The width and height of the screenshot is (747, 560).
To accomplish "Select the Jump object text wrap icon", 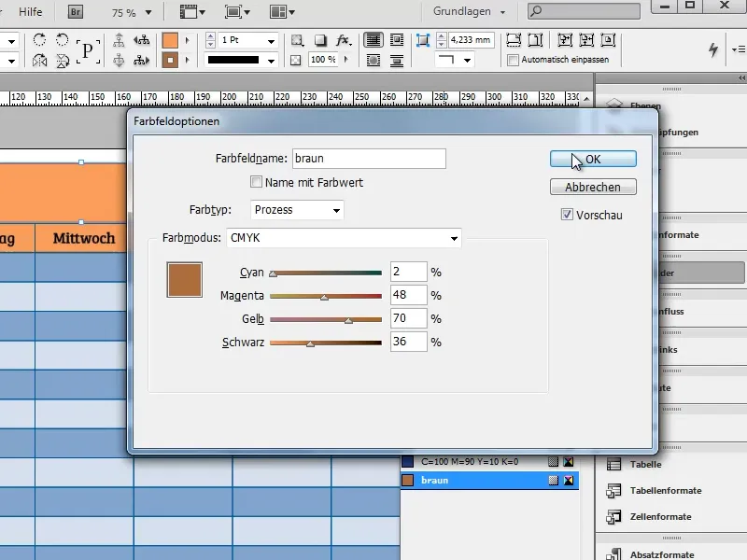I will (397, 61).
